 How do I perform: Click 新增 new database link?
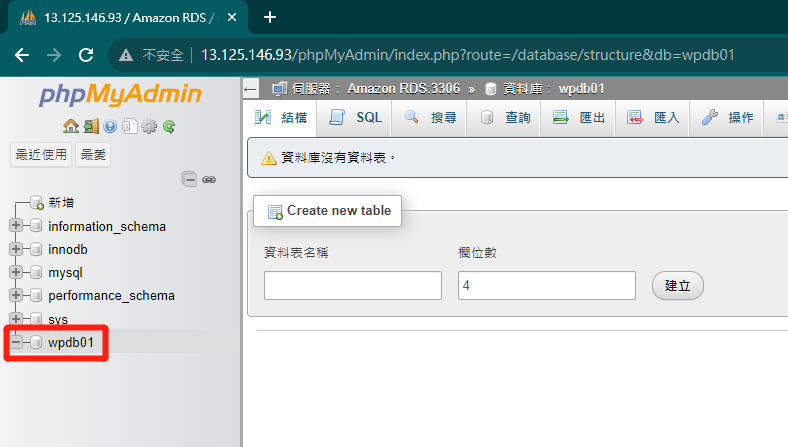point(61,203)
